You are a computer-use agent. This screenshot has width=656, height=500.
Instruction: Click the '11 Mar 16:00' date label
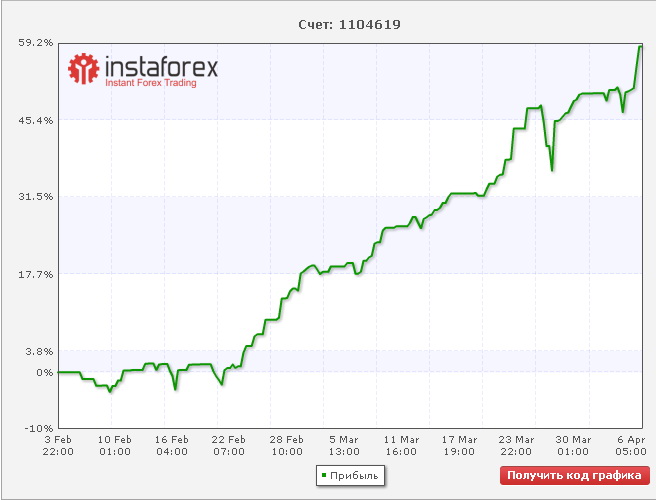tap(401, 446)
